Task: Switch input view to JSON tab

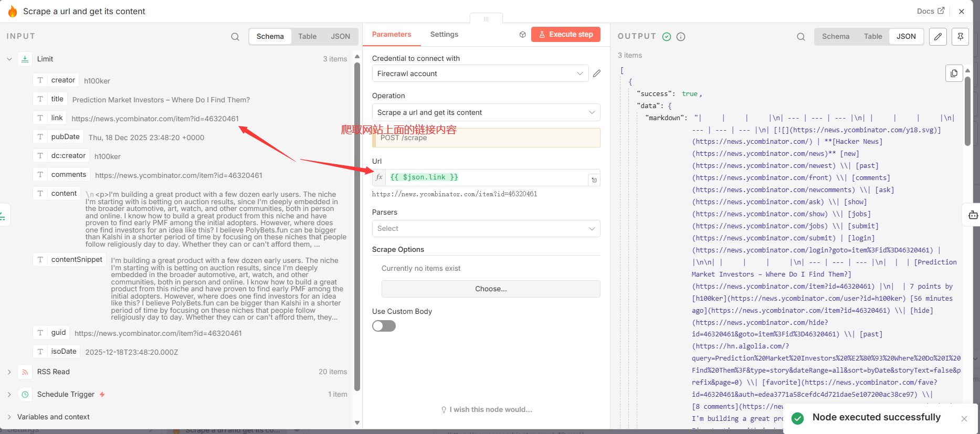Action: [340, 36]
